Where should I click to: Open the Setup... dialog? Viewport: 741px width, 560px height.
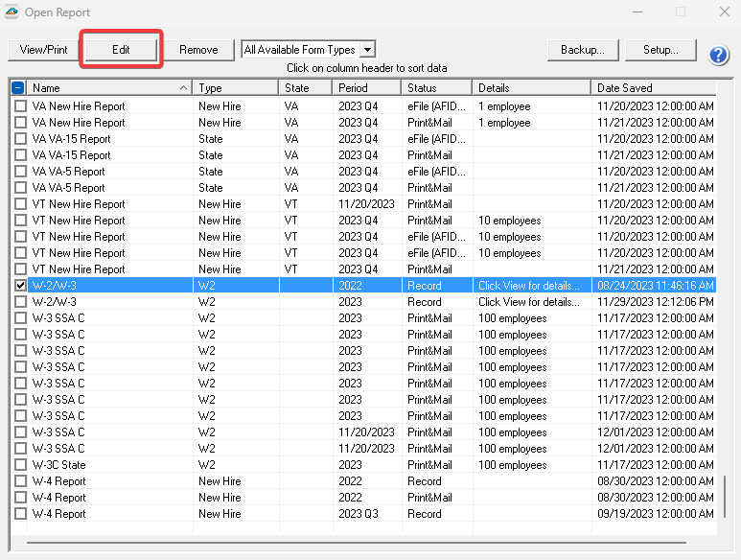click(x=660, y=50)
